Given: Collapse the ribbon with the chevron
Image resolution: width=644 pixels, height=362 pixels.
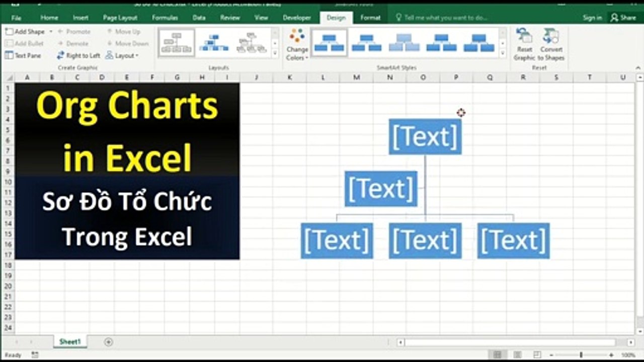Looking at the screenshot, I should pos(637,68).
